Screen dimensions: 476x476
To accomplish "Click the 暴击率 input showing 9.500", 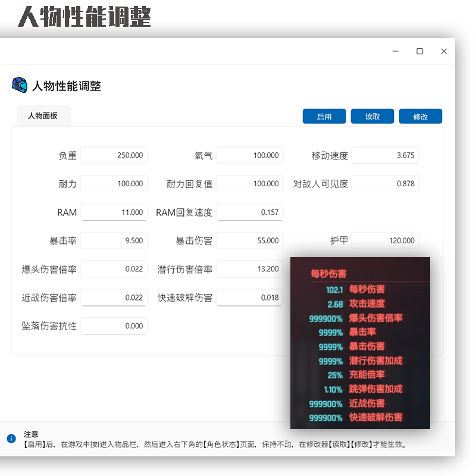I will coord(114,240).
